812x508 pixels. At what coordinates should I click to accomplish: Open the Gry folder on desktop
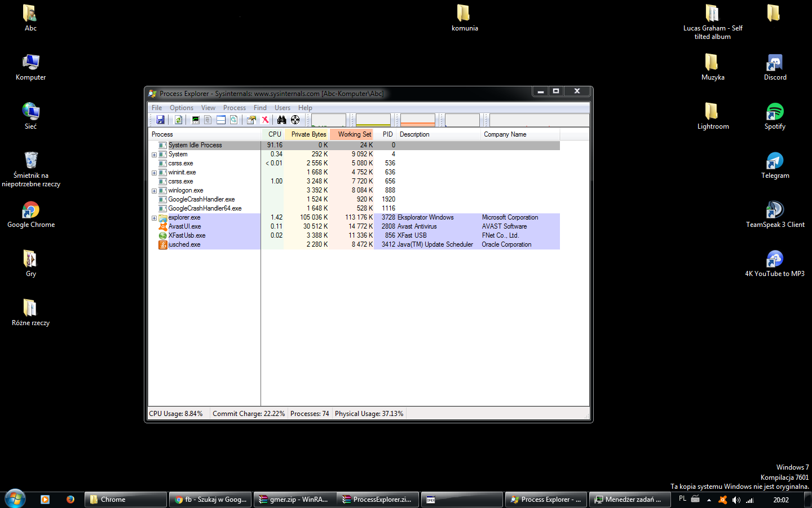click(31, 264)
